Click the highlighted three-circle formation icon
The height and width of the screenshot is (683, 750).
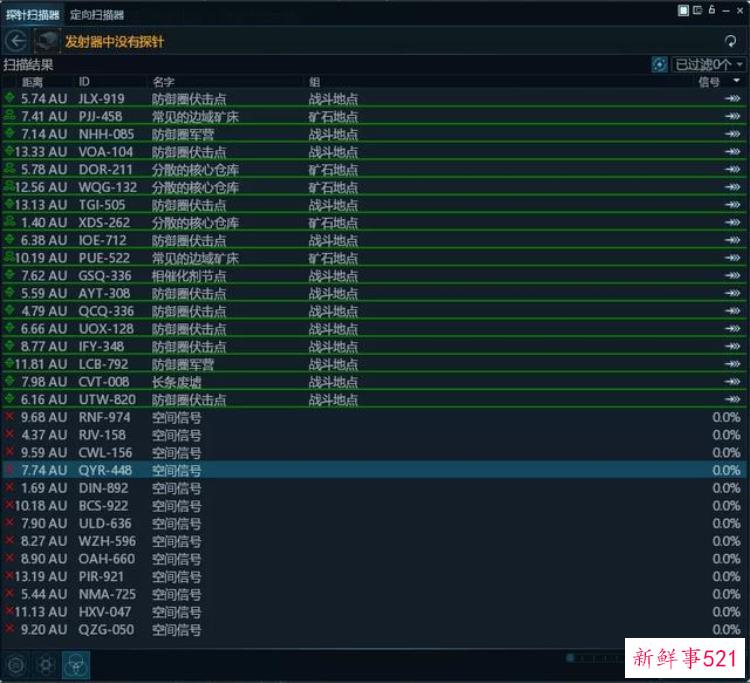pos(76,663)
